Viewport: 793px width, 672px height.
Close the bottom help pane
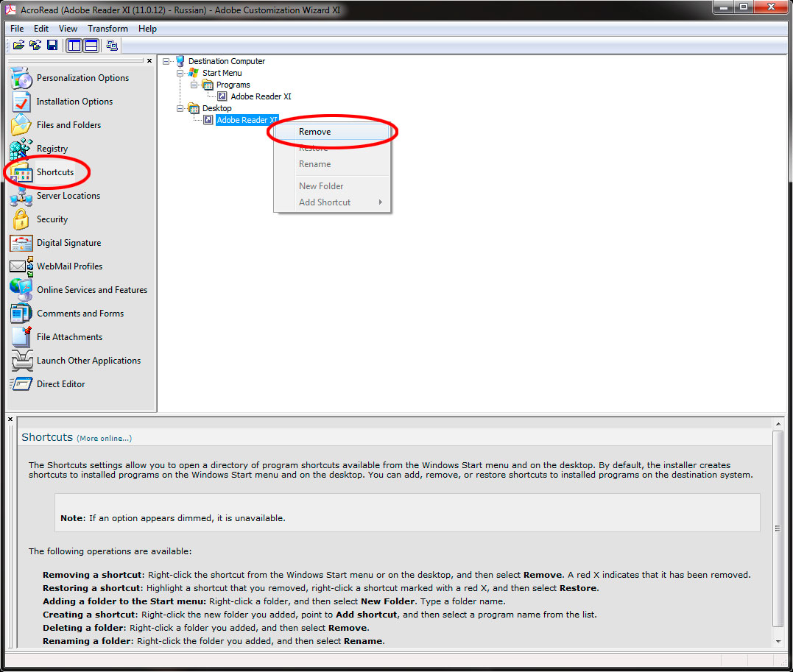[10, 420]
